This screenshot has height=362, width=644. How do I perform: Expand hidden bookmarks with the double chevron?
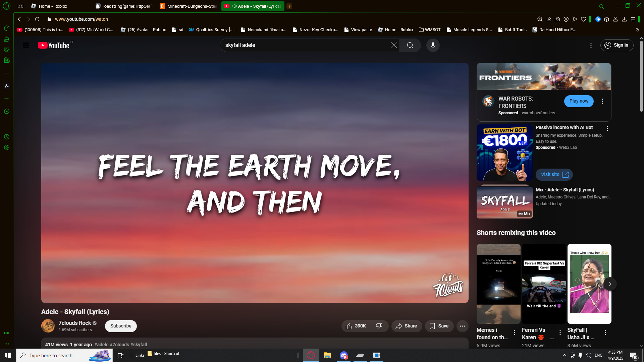(637, 30)
